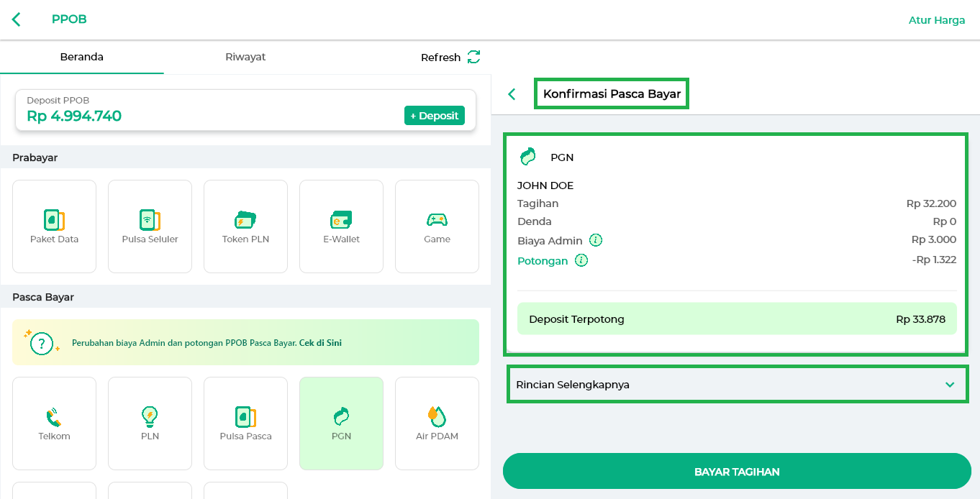Open the Cek di Sini link
The height and width of the screenshot is (499, 980).
320,343
